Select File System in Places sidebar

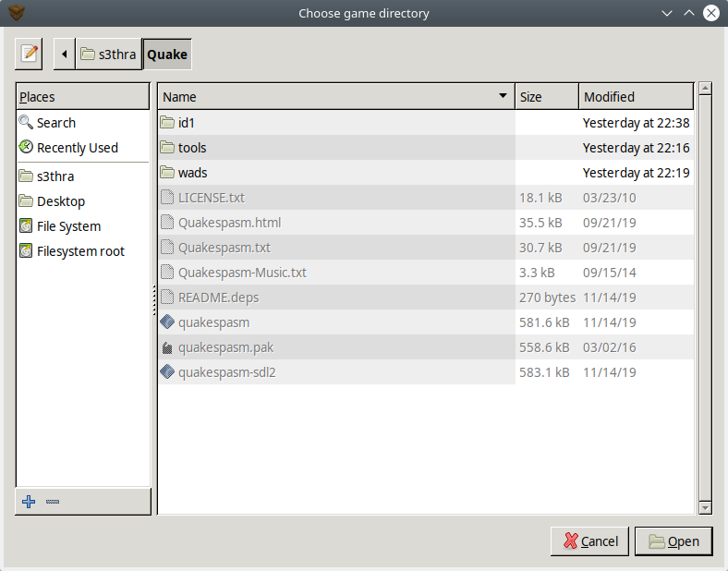coord(68,226)
